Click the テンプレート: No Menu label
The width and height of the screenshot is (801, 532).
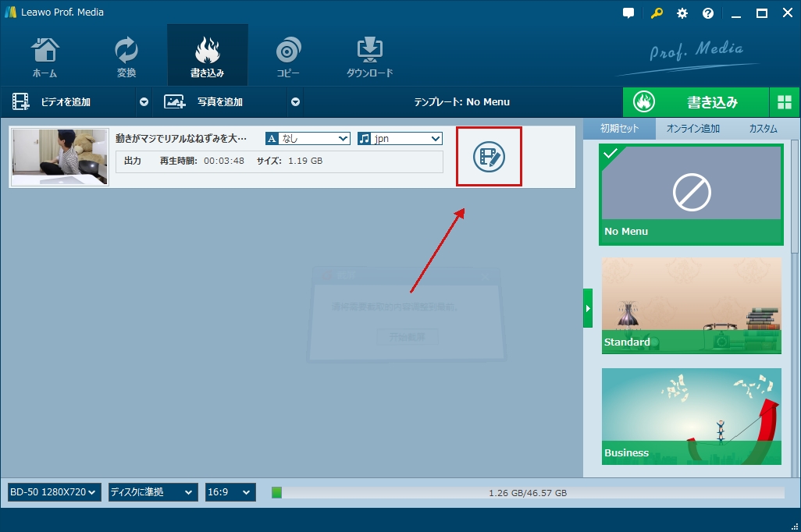tap(462, 102)
